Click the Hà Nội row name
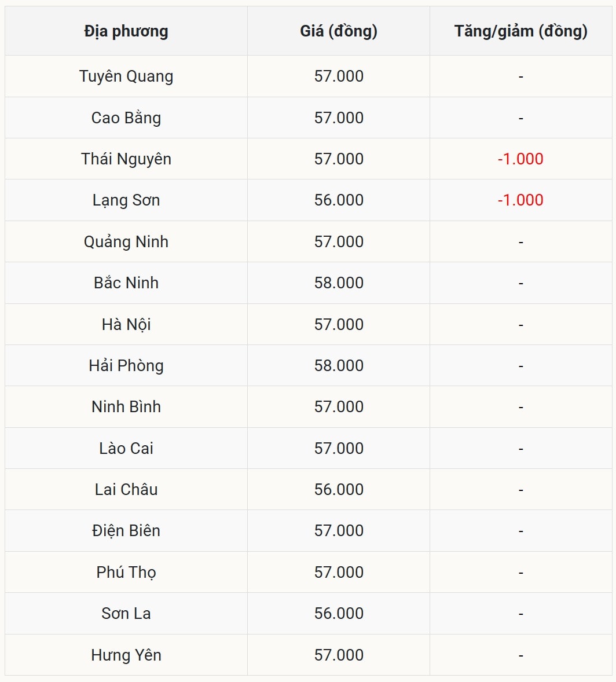 tap(126, 325)
